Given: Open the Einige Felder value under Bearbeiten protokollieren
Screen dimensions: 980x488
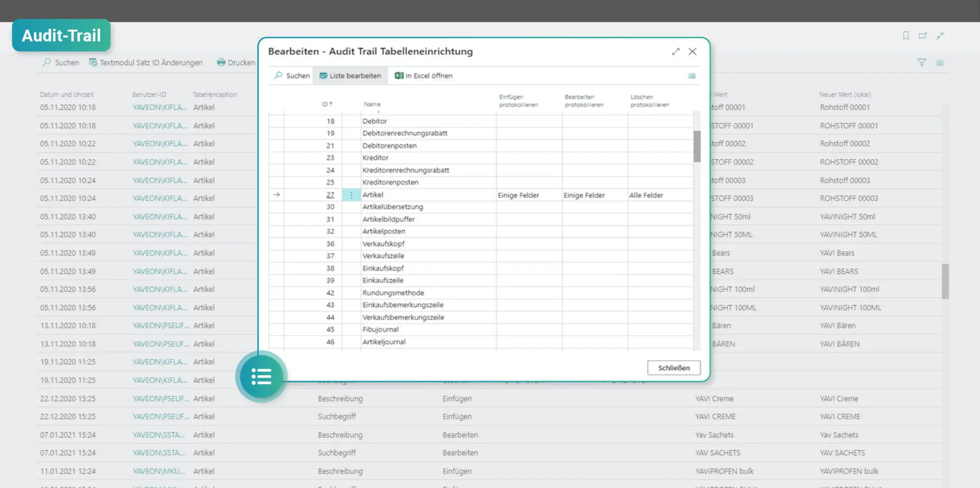Looking at the screenshot, I should click(x=584, y=195).
